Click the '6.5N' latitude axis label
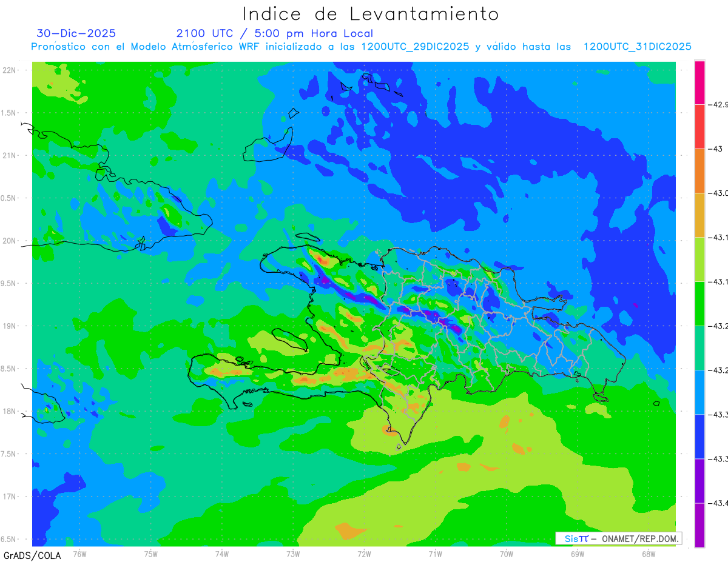This screenshot has width=728, height=562. [x=9, y=539]
